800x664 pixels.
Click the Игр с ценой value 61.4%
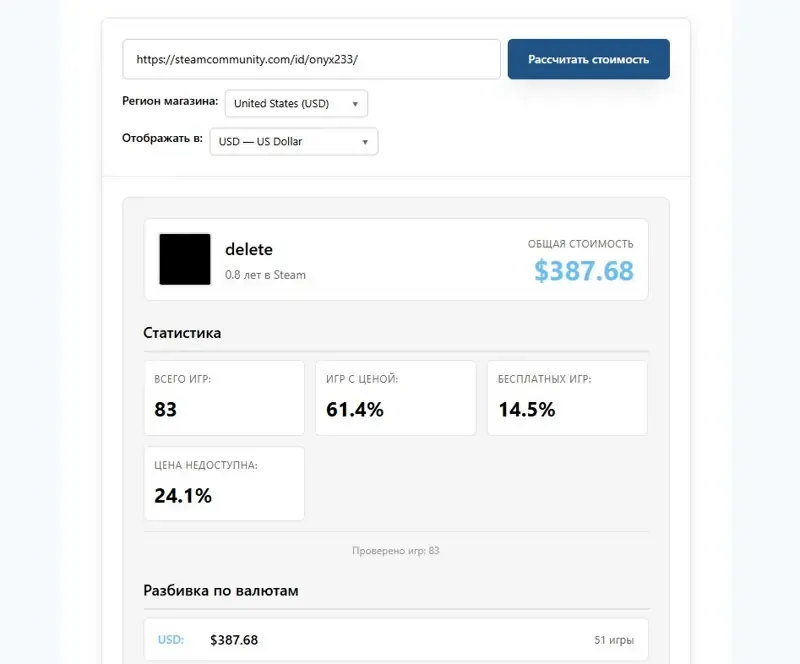(355, 409)
